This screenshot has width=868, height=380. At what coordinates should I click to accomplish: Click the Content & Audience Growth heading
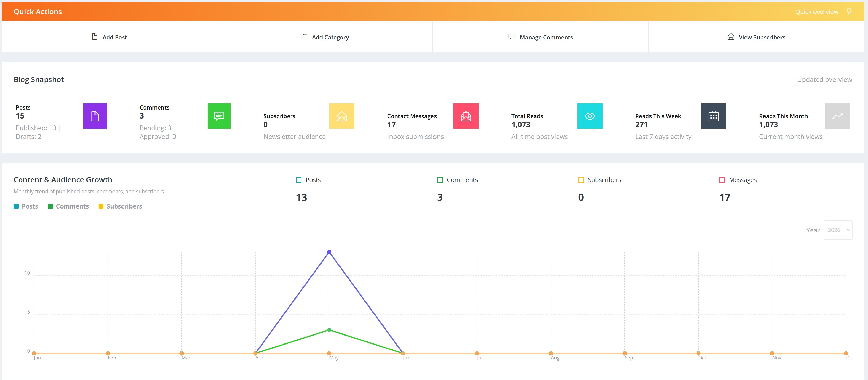pyautogui.click(x=63, y=180)
